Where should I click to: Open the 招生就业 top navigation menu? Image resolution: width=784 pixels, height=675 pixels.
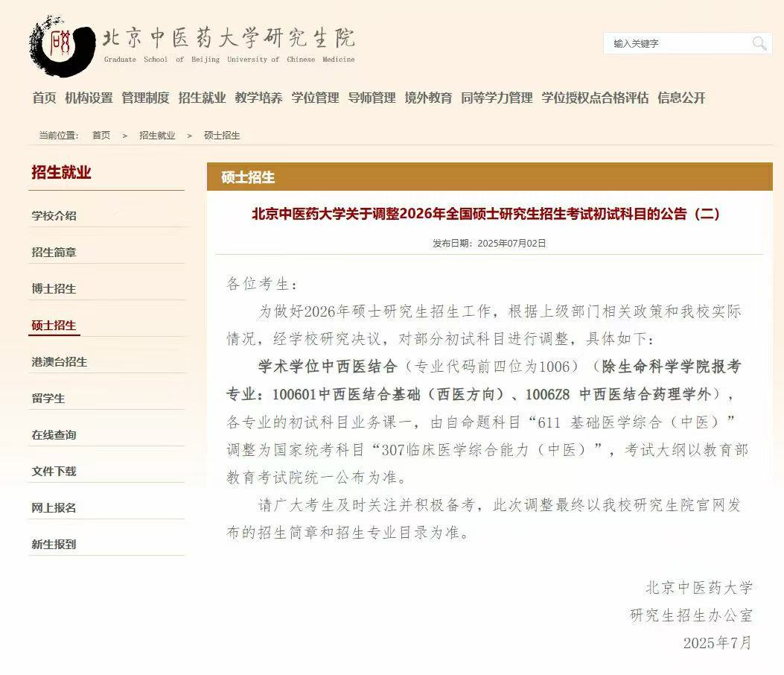tap(202, 98)
